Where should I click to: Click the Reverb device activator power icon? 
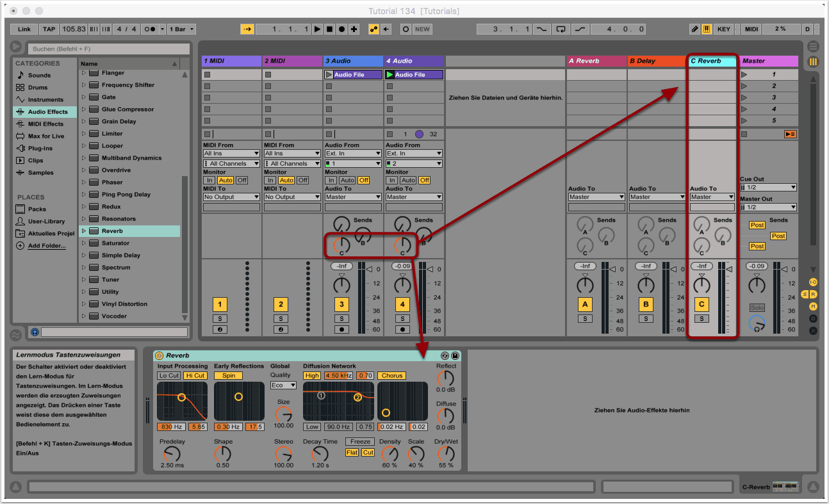[160, 355]
